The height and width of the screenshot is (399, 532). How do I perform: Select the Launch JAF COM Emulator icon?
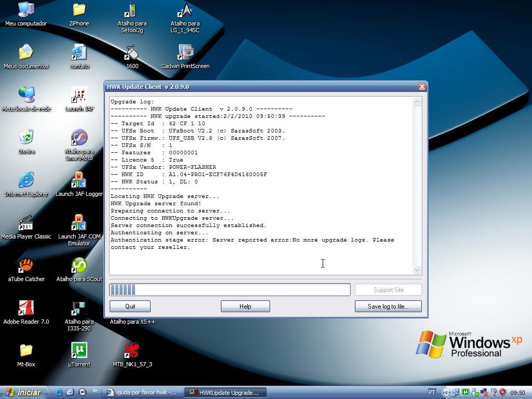(79, 231)
